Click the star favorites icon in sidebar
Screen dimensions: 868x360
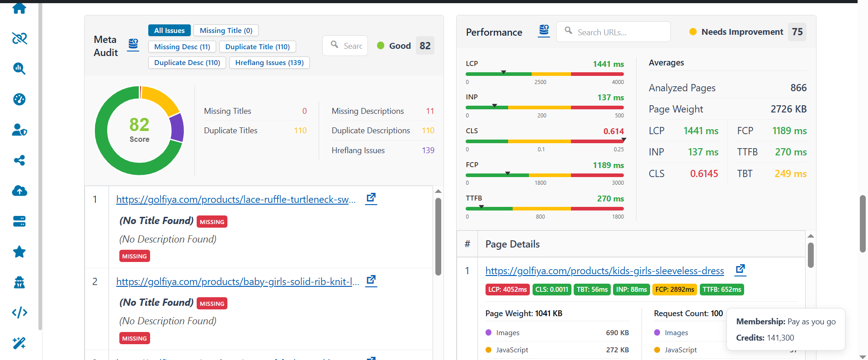pos(19,252)
